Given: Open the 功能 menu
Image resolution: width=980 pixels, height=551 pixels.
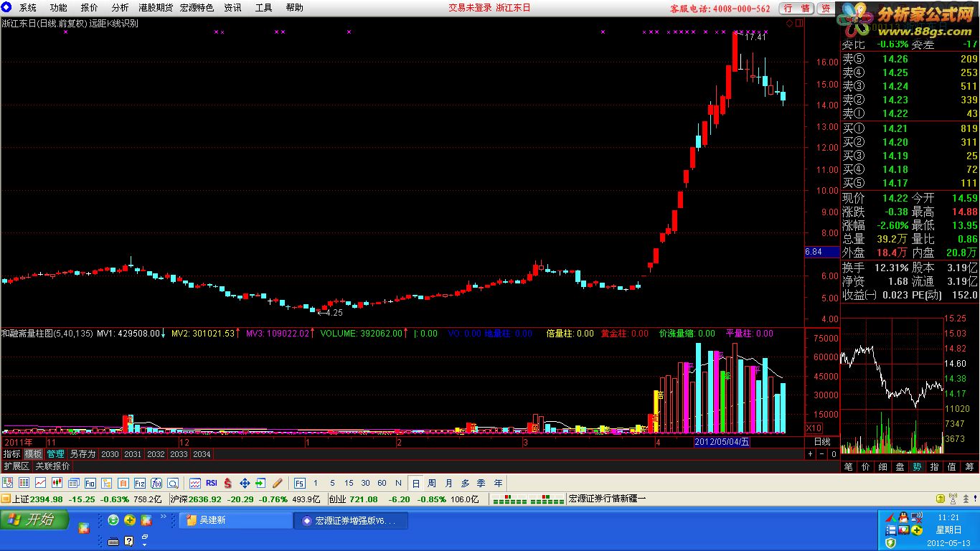Looking at the screenshot, I should click(x=59, y=8).
